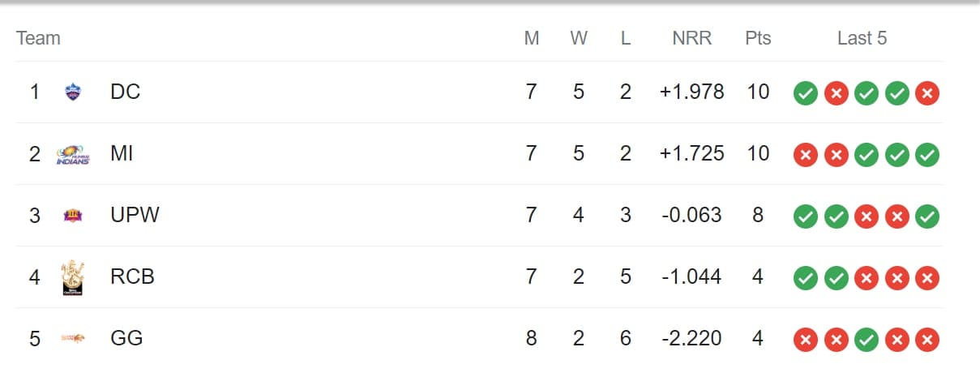Select the RCB team name
The height and width of the screenshot is (390, 980).
tap(132, 277)
